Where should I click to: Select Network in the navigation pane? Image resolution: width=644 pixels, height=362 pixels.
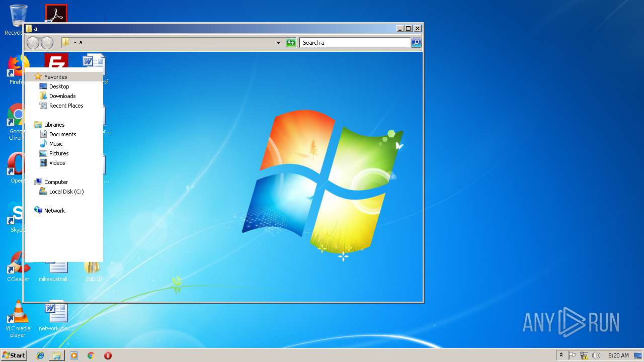click(54, 211)
